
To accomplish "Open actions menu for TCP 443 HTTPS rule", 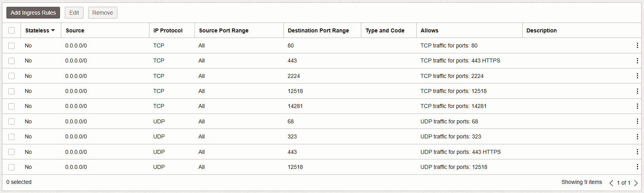I will coord(637,61).
